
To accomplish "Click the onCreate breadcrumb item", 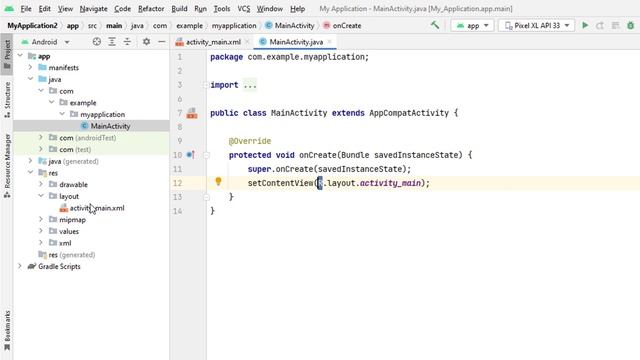I will (x=342, y=25).
